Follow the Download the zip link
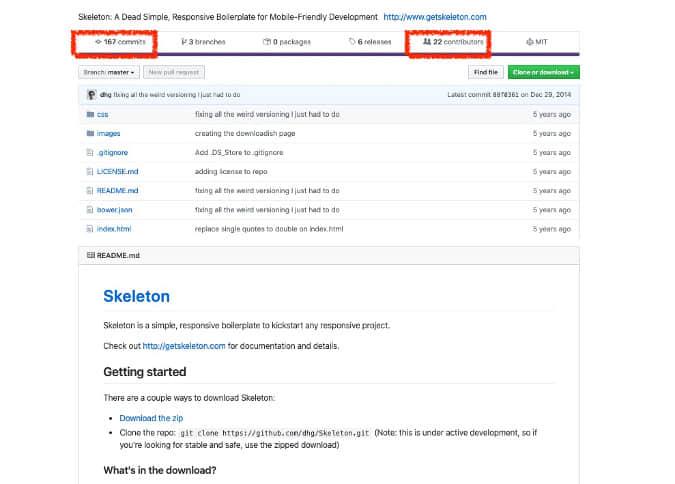This screenshot has height=484, width=675. pos(151,418)
